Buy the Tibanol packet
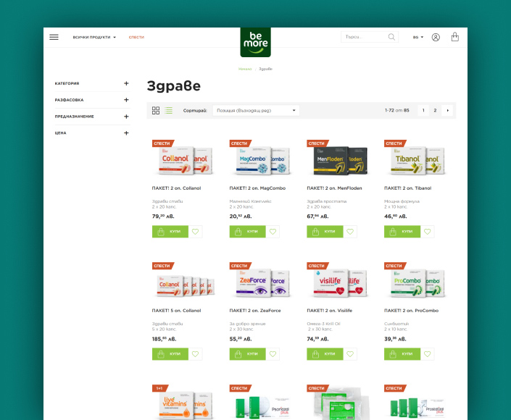The width and height of the screenshot is (511, 420). (x=402, y=232)
